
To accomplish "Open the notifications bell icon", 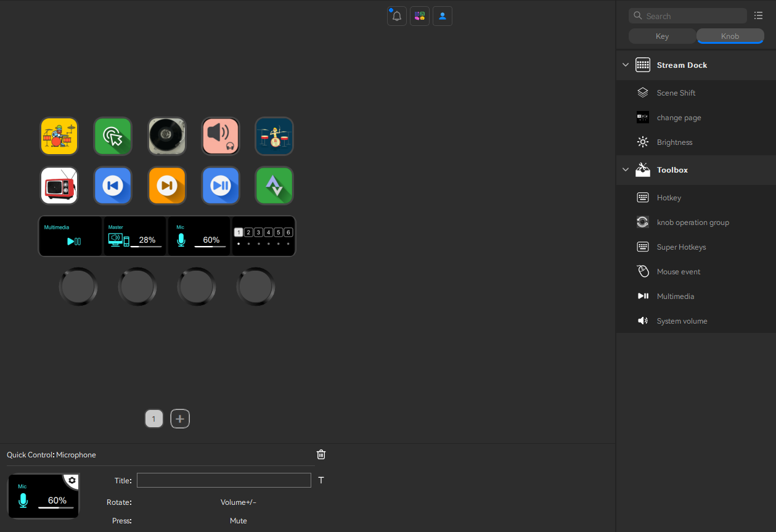I will point(397,16).
